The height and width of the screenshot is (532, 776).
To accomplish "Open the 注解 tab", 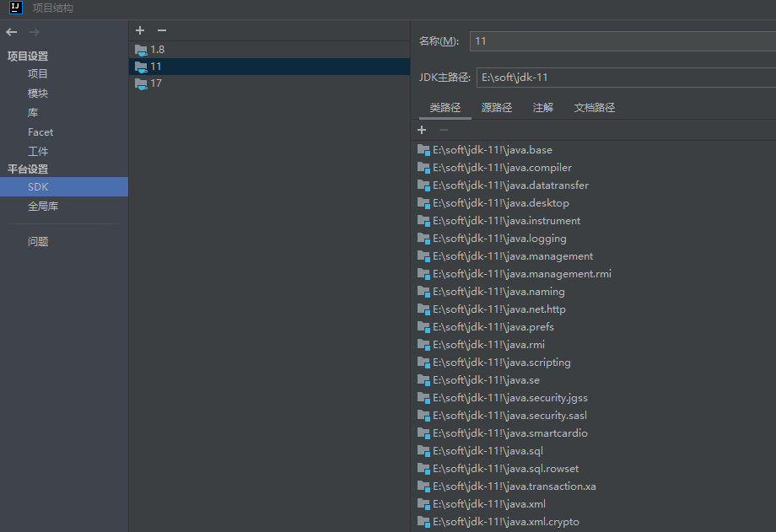I will [x=543, y=108].
